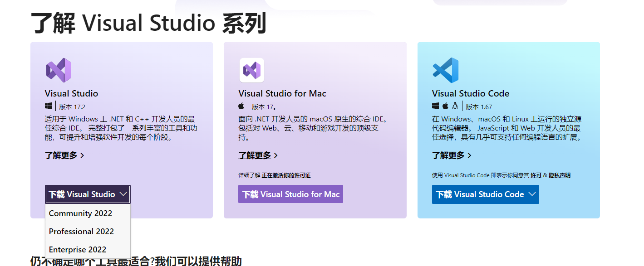The image size is (644, 266).
Task: Open the 隐私声明 privacy statement link
Action: pyautogui.click(x=560, y=175)
